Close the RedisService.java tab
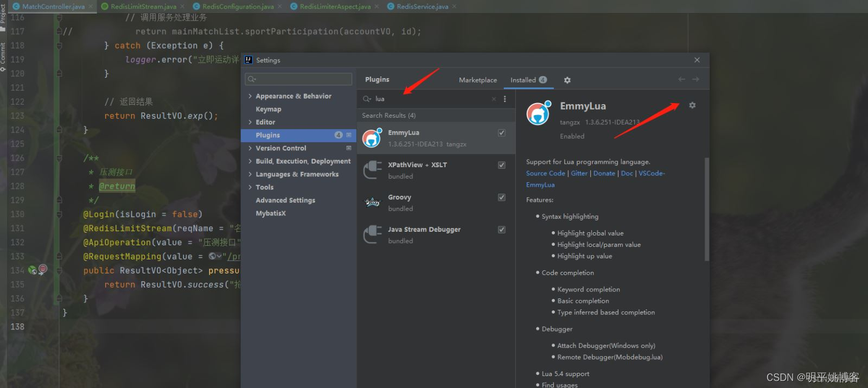This screenshot has width=868, height=388. click(454, 7)
